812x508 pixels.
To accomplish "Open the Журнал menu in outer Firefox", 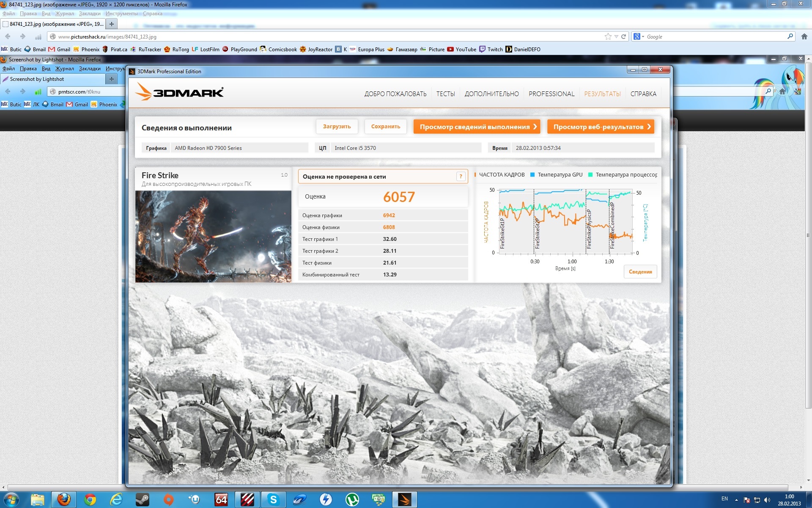I will click(x=64, y=14).
